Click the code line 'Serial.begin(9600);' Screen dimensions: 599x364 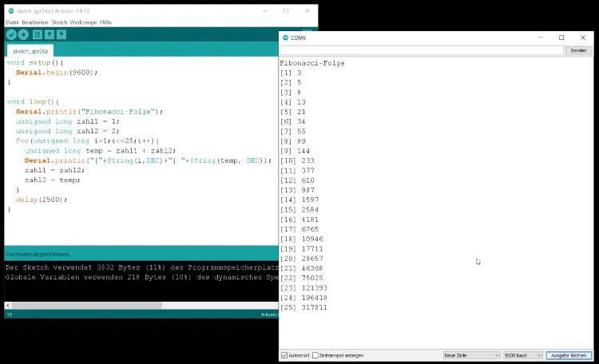[x=57, y=73]
